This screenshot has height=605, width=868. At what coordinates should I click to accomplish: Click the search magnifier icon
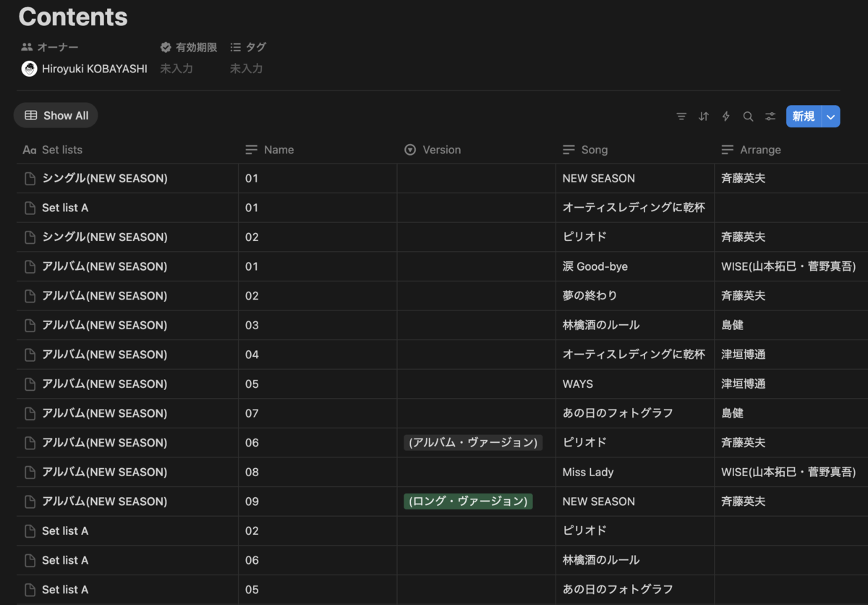click(x=749, y=117)
